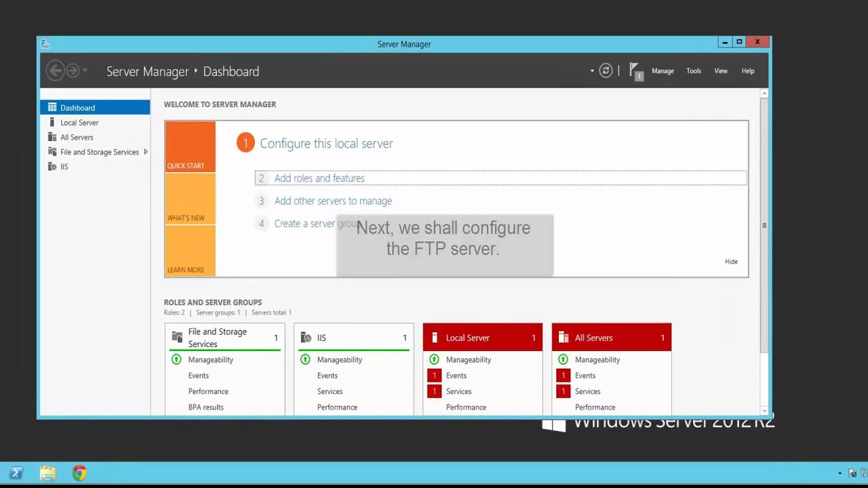The width and height of the screenshot is (868, 488).
Task: Click the IIS tile header icon
Action: pyautogui.click(x=306, y=338)
